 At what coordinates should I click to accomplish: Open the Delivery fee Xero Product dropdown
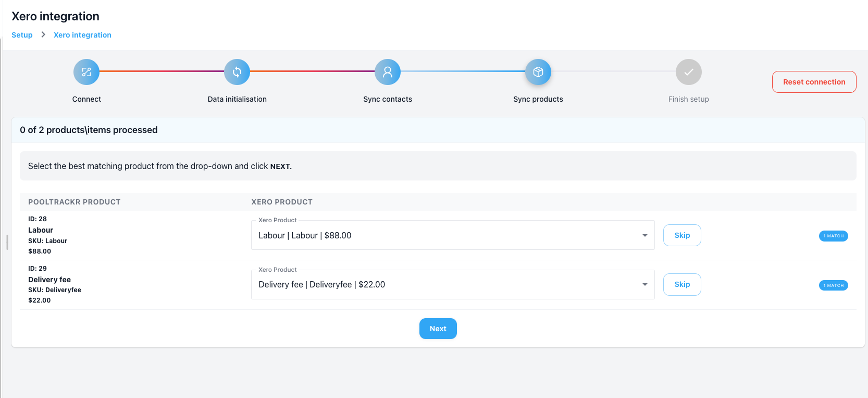(453, 284)
